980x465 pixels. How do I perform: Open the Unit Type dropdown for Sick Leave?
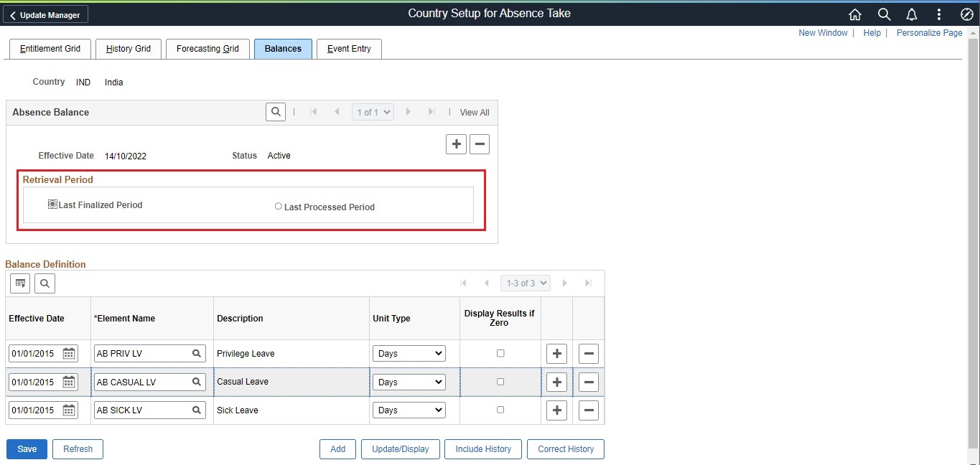(x=409, y=410)
